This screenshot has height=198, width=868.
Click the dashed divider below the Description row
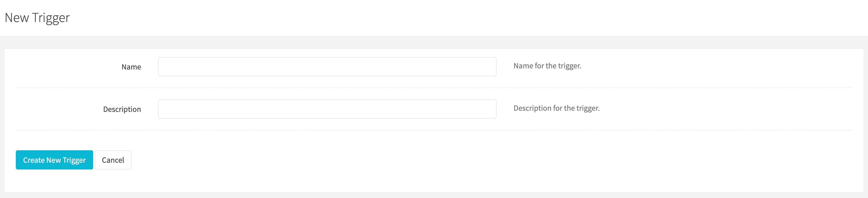point(434,130)
